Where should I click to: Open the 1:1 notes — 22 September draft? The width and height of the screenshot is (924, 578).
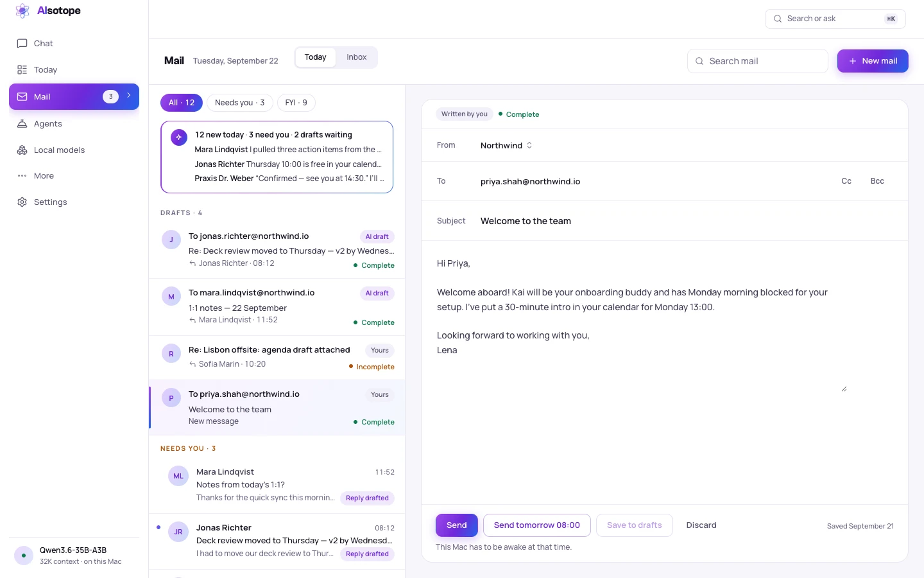tap(277, 307)
